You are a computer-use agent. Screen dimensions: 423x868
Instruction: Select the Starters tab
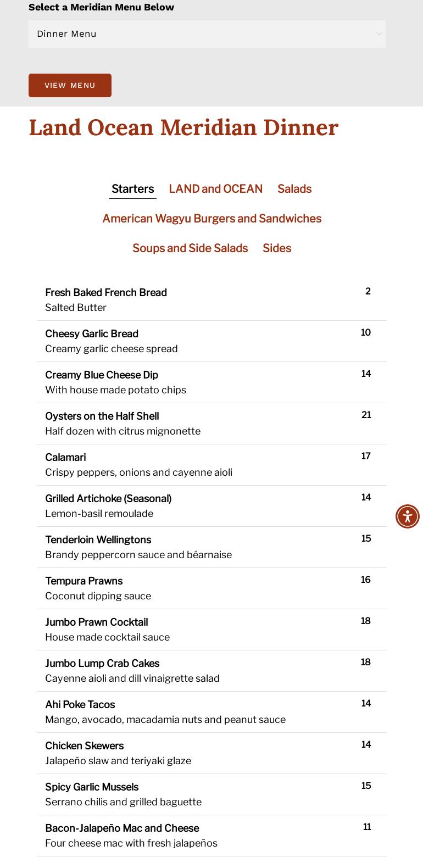pyautogui.click(x=132, y=189)
